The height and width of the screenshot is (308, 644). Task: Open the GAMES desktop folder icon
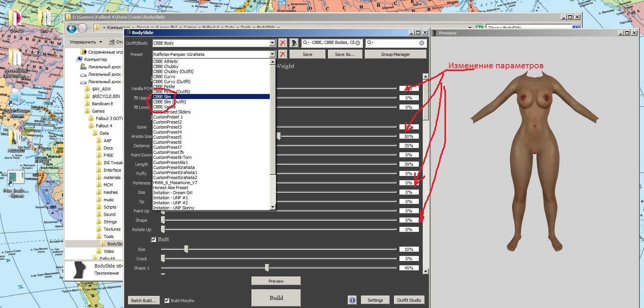point(16,20)
